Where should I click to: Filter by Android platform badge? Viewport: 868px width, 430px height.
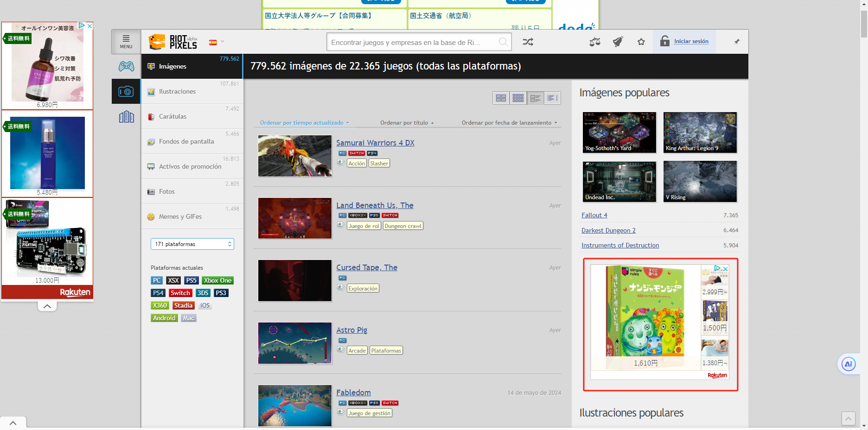pyautogui.click(x=164, y=318)
